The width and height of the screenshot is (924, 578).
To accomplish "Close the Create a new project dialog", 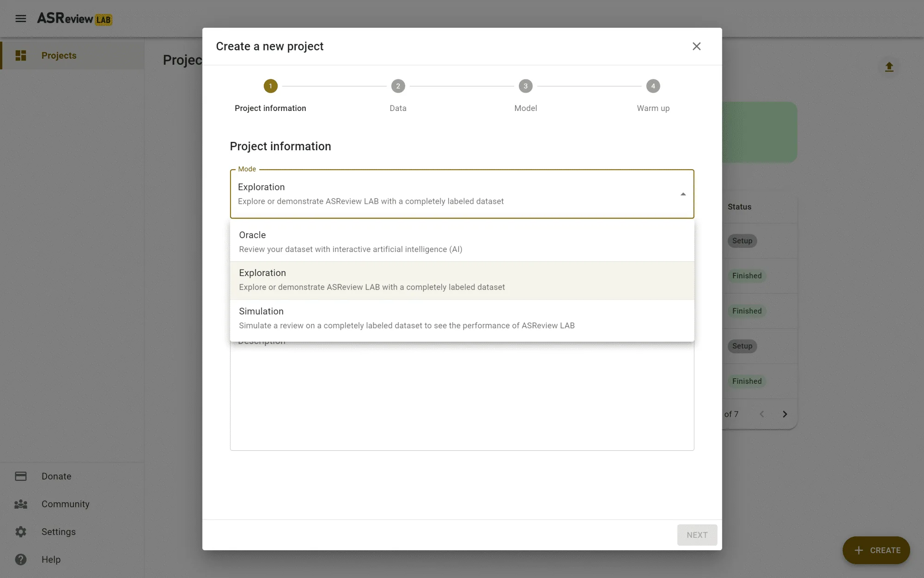I will (x=697, y=46).
